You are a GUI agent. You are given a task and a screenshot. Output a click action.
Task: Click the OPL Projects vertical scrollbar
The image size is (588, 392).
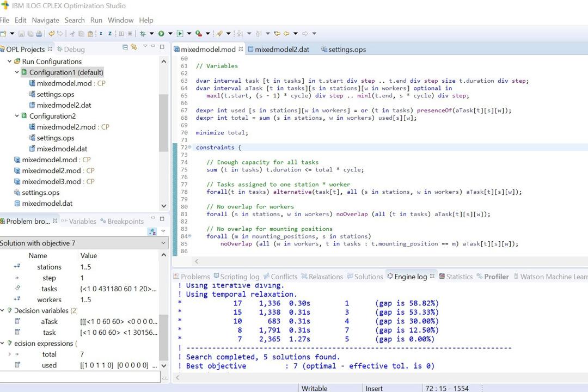click(163, 122)
